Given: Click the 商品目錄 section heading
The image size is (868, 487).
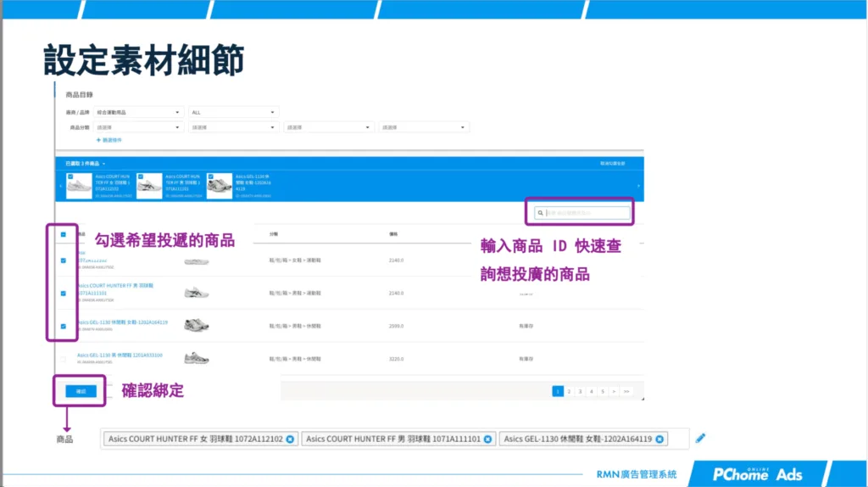Looking at the screenshot, I should tap(79, 95).
